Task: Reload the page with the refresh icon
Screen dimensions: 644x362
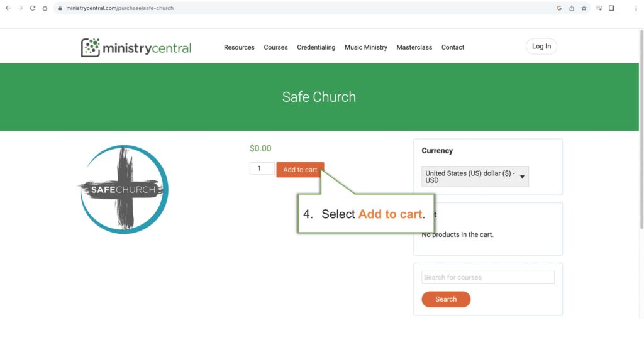Action: pyautogui.click(x=33, y=8)
